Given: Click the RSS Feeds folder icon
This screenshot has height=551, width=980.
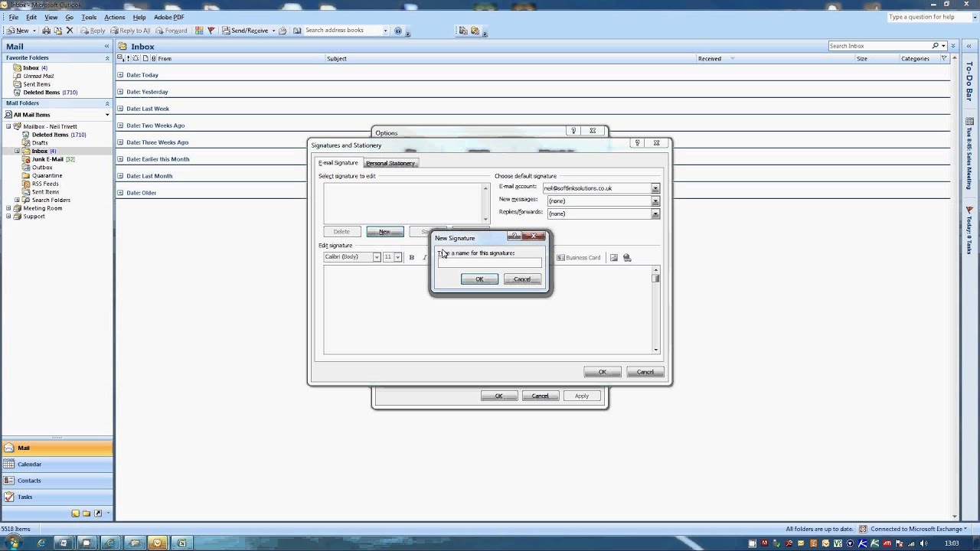Looking at the screenshot, I should [x=26, y=184].
